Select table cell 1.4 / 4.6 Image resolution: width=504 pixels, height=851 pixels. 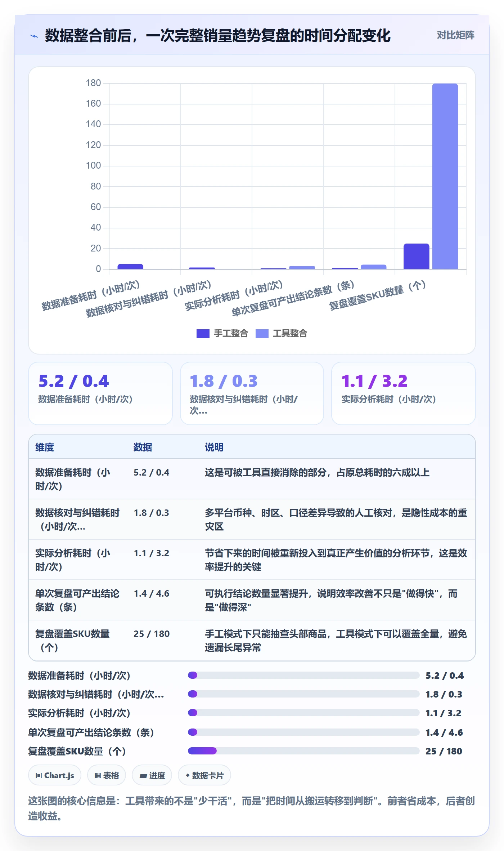point(151,593)
